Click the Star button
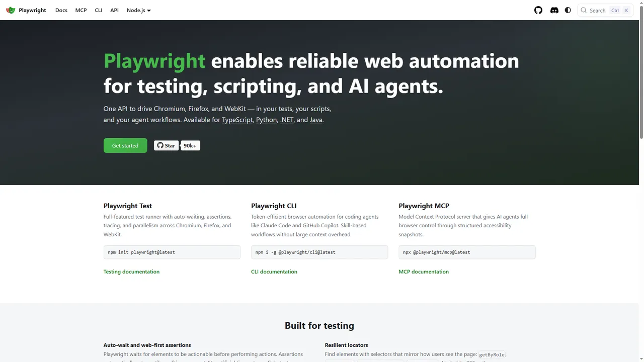Viewport: 644px width, 362px height. [x=166, y=145]
